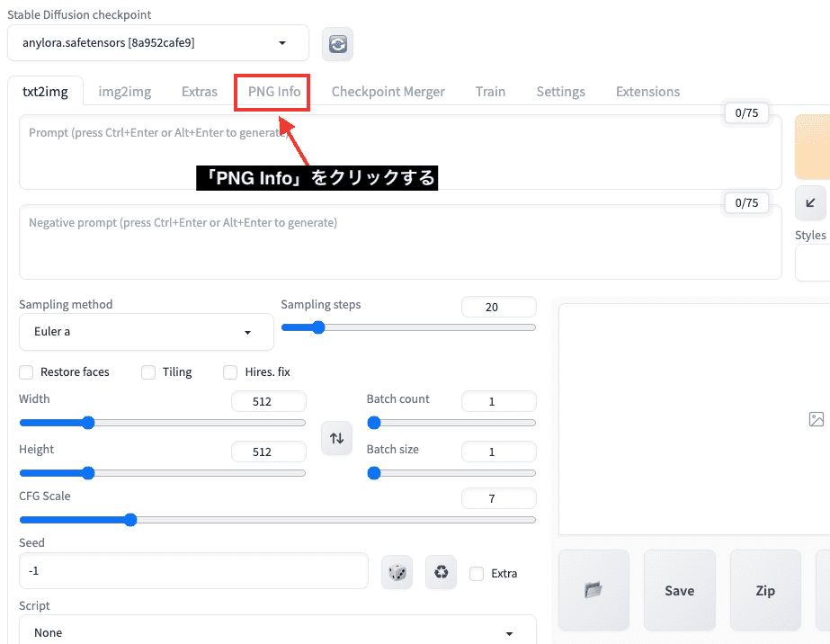Open the output folder icon
Image resolution: width=830 pixels, height=644 pixels.
(593, 590)
